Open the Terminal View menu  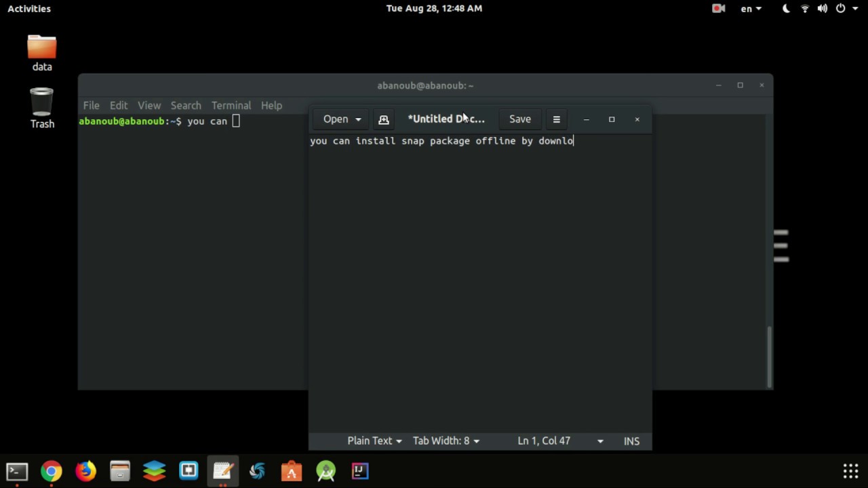(x=149, y=106)
